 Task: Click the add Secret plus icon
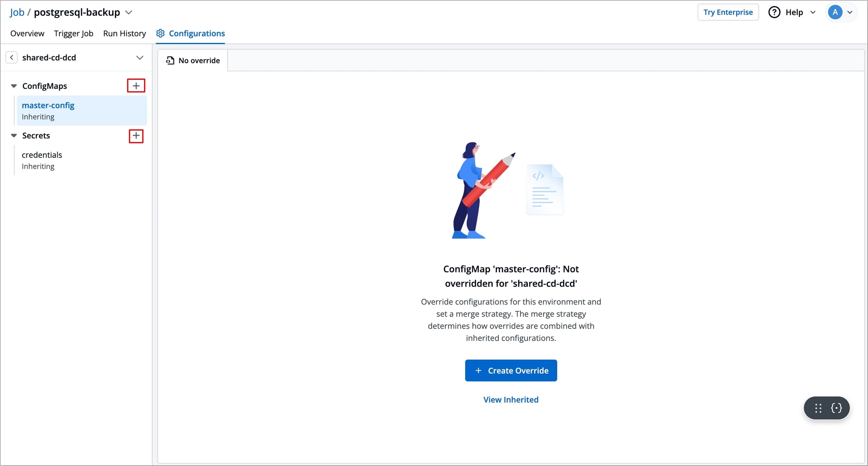tap(136, 136)
